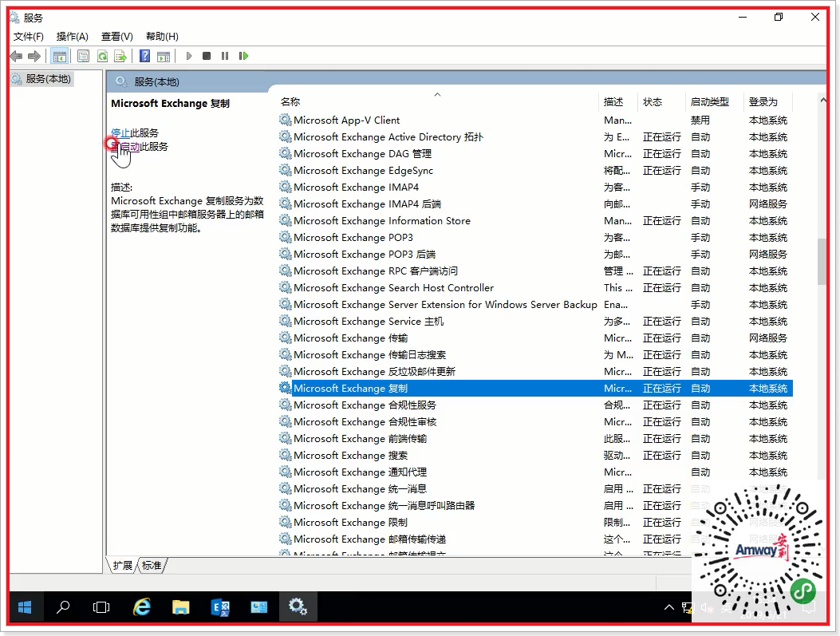Click the 重启动 link to restart this service
Image resolution: width=840 pixels, height=636 pixels.
(125, 147)
